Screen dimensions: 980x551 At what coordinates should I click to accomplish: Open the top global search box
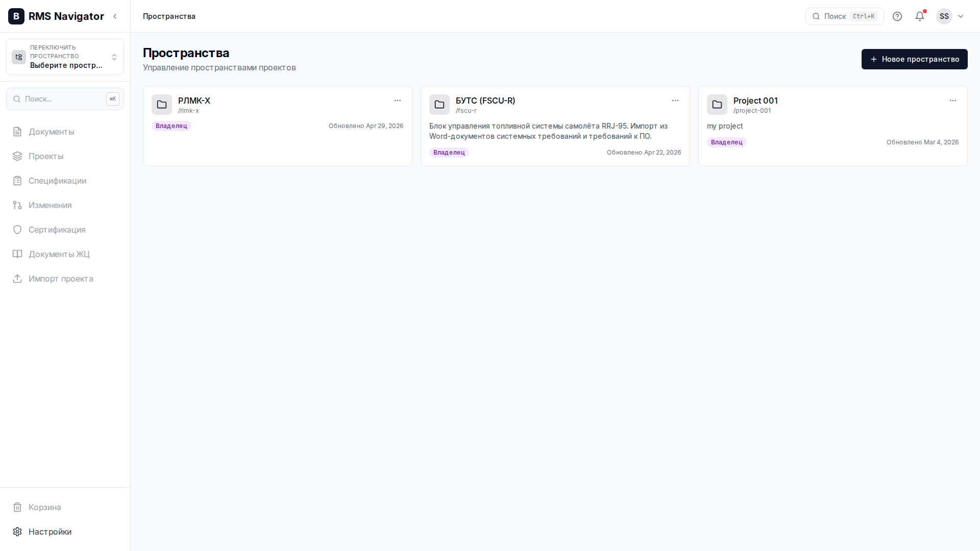pyautogui.click(x=844, y=16)
